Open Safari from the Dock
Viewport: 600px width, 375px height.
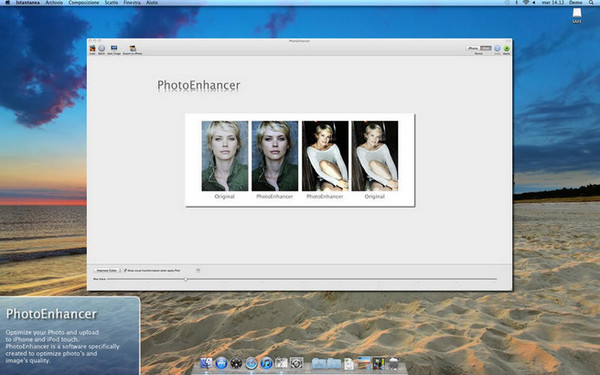coord(251,362)
